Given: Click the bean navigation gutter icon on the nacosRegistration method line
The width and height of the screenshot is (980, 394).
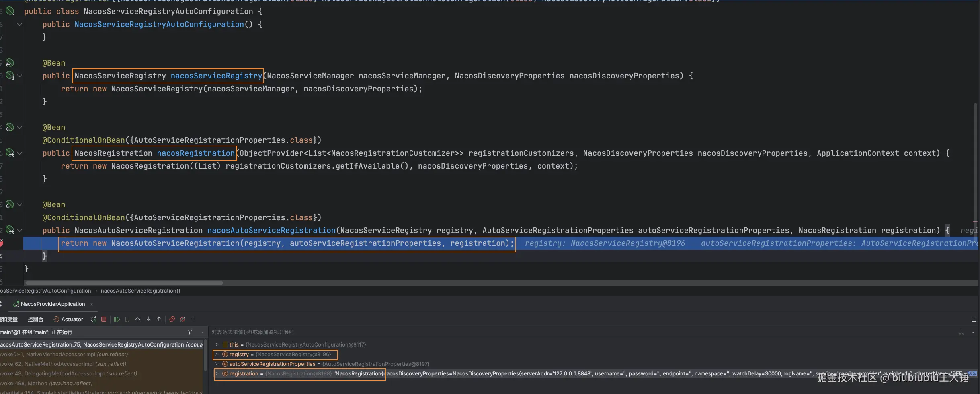Looking at the screenshot, I should (x=10, y=153).
